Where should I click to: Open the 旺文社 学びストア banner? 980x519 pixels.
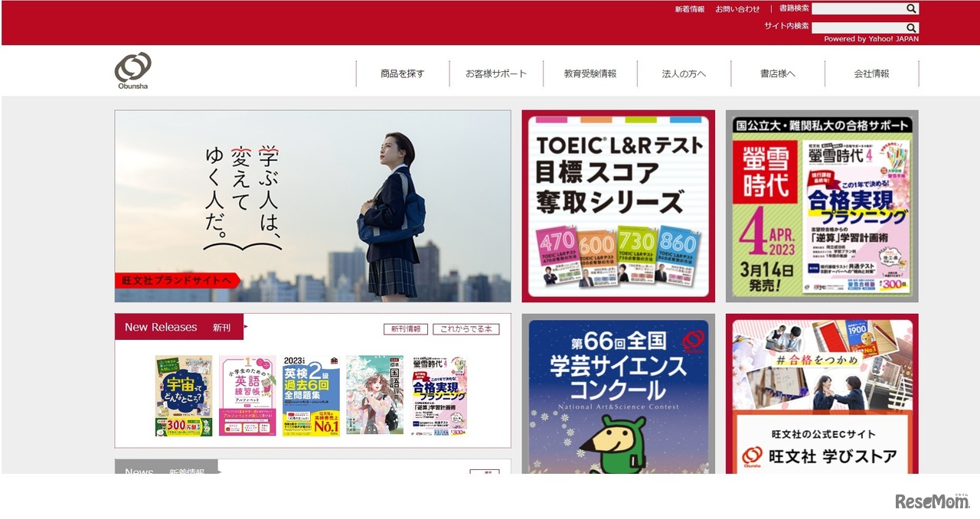click(822, 393)
